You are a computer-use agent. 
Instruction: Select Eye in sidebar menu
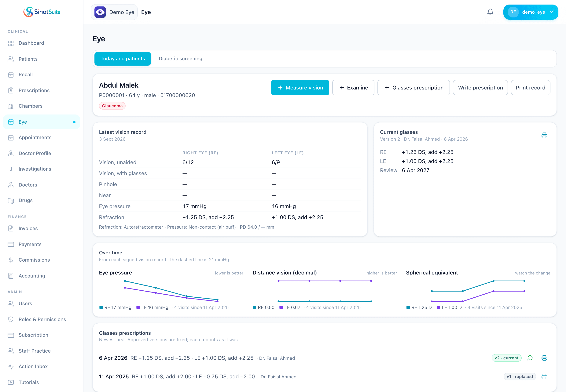click(42, 122)
